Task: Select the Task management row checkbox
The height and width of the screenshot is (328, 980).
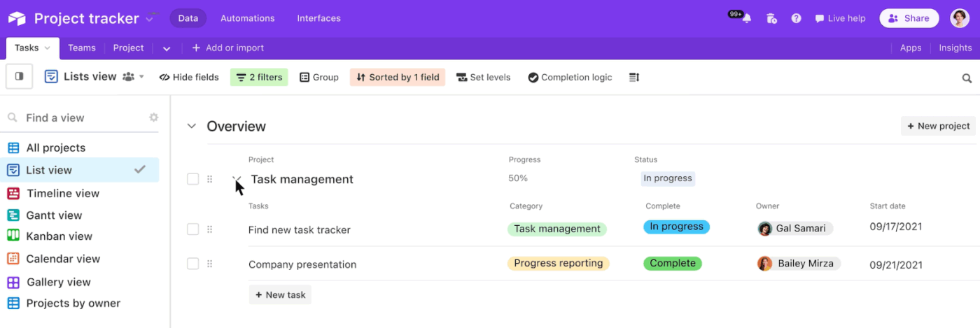Action: (192, 179)
